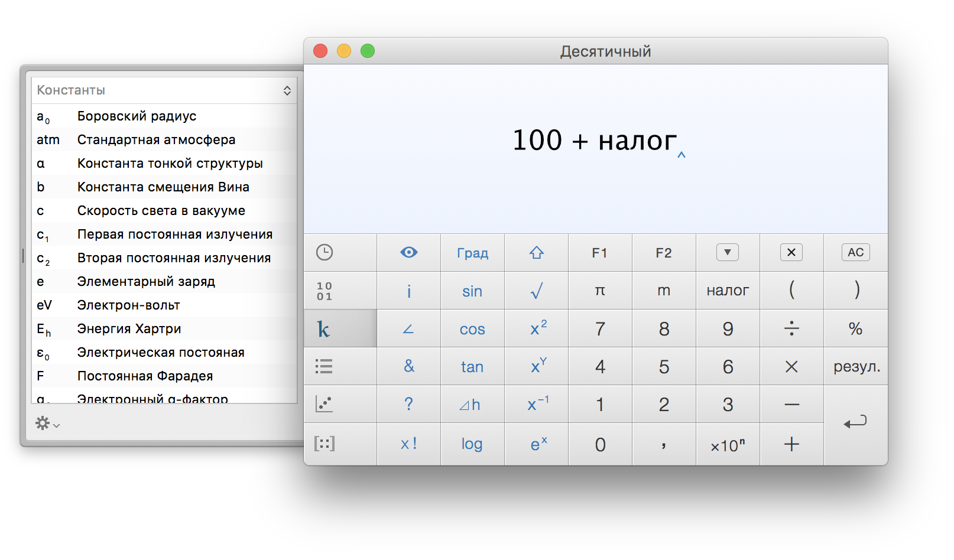Select Вторая постоянная излучения row

tap(164, 258)
